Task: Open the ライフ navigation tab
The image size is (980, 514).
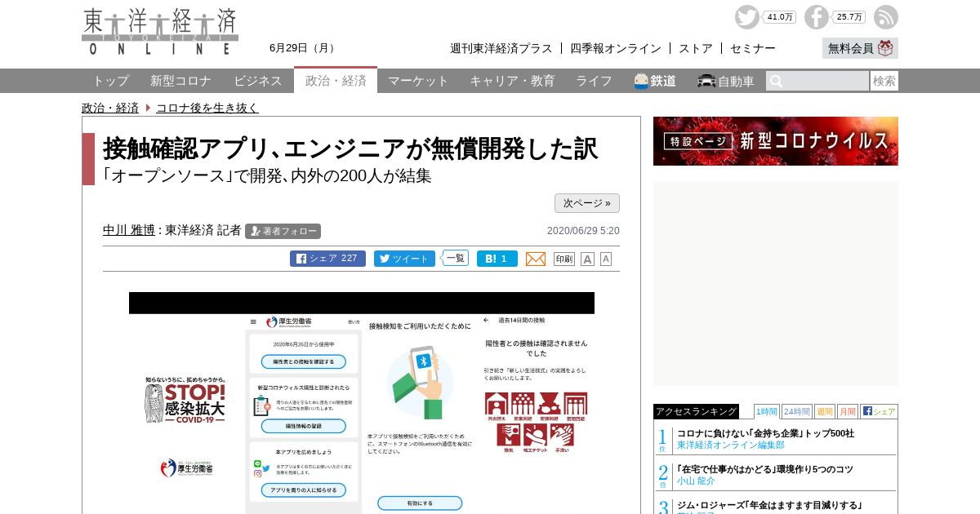Action: (x=594, y=81)
